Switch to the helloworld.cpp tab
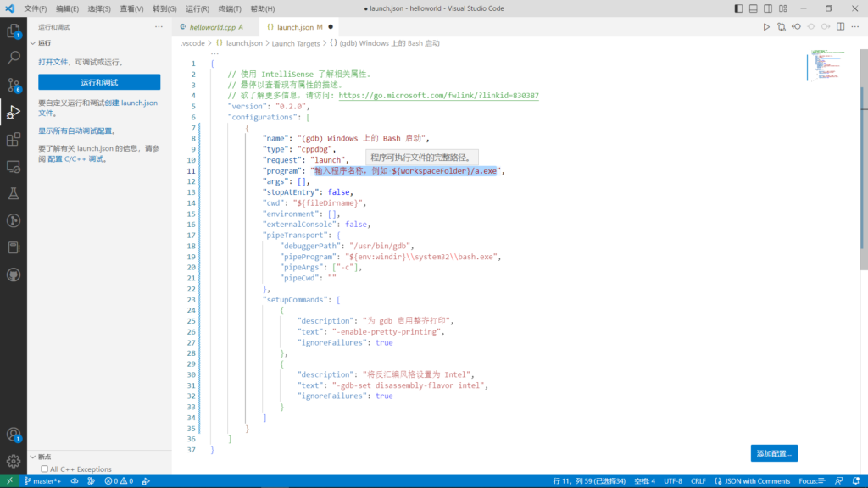The width and height of the screenshot is (868, 488). pos(213,27)
